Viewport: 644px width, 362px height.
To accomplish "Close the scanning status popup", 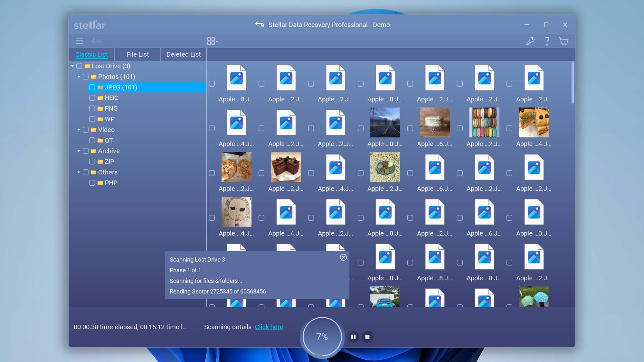I will tap(343, 257).
